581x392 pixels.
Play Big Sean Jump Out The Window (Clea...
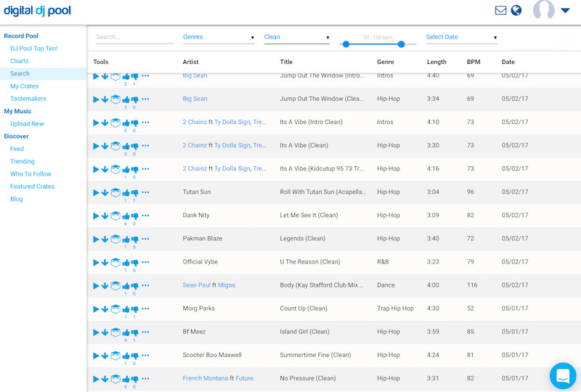click(96, 99)
